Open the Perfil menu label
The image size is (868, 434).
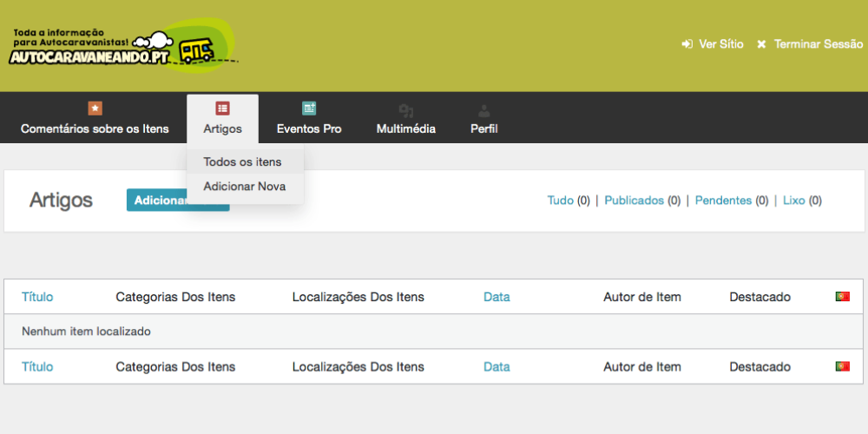pyautogui.click(x=484, y=128)
